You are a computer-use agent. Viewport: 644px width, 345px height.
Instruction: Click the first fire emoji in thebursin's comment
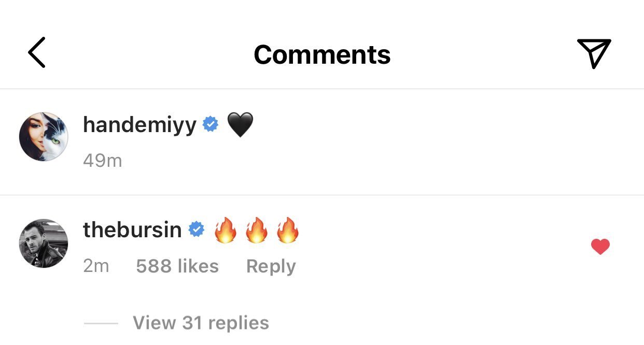click(x=226, y=230)
